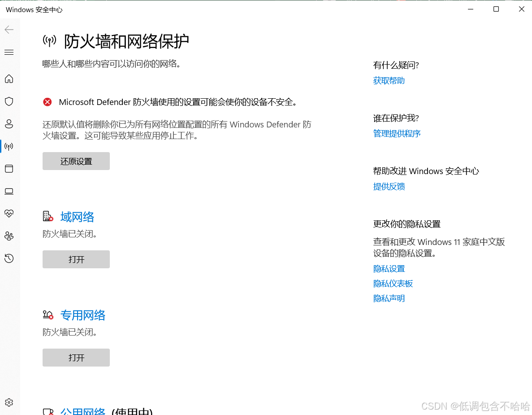Open the 专用网络 link

click(x=83, y=315)
